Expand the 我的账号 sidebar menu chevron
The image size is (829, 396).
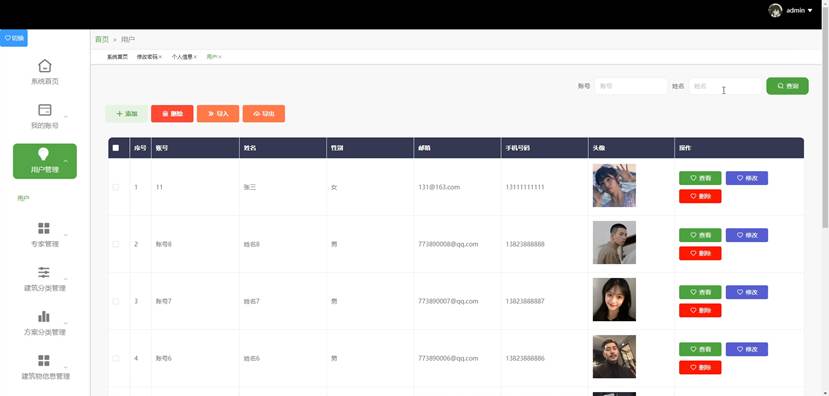[x=66, y=116]
